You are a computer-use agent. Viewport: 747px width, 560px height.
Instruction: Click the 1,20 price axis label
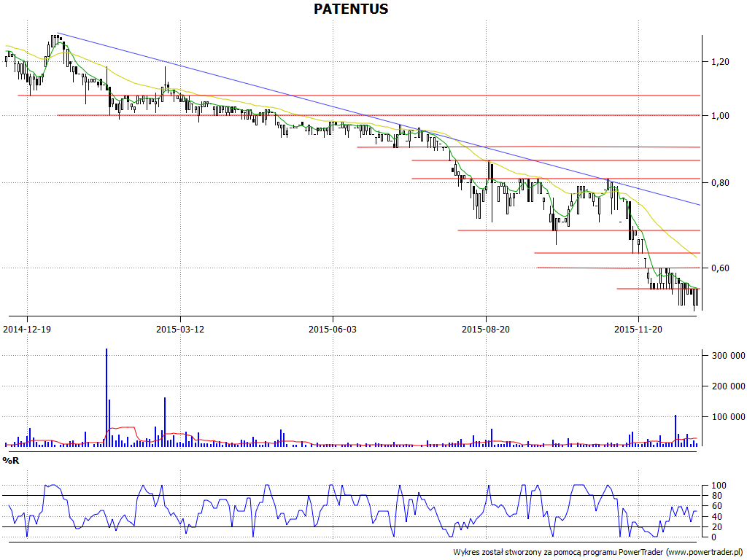point(720,61)
